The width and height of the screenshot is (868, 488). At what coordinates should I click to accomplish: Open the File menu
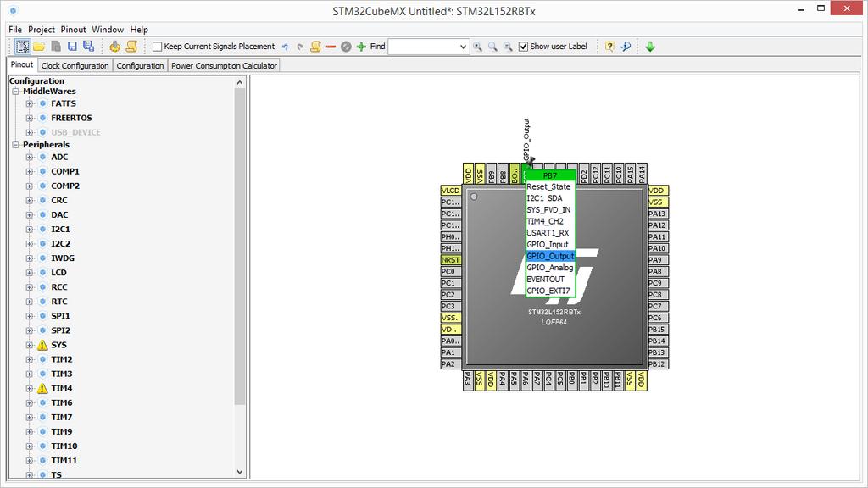pos(15,30)
